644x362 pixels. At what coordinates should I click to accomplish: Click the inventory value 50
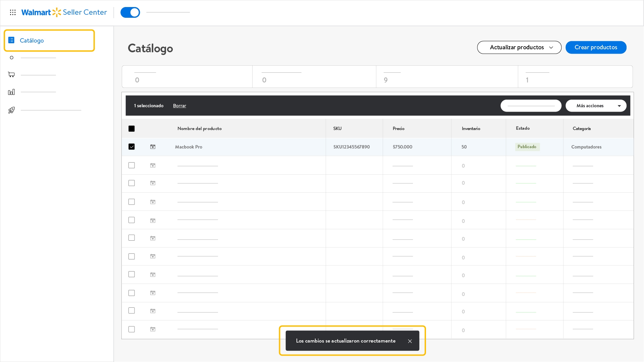(464, 147)
